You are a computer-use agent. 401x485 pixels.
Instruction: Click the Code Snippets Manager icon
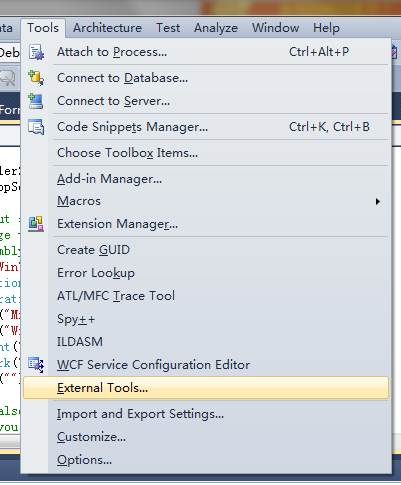coord(36,127)
